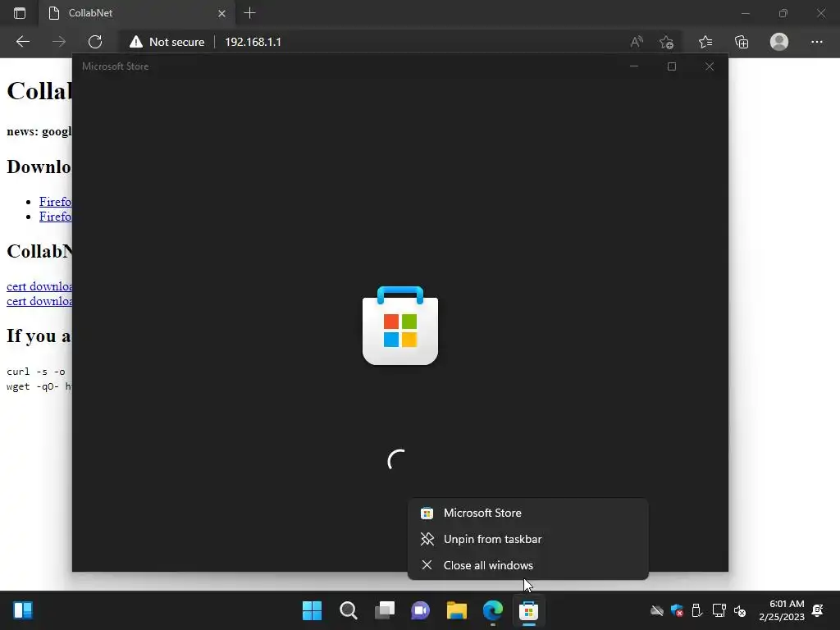Open the Windows Start menu
Screen dimensions: 840x630
tap(312, 610)
